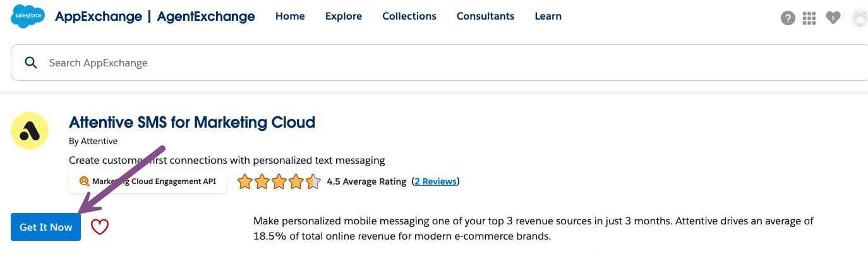Favorite this listing with the red heart

pyautogui.click(x=100, y=227)
